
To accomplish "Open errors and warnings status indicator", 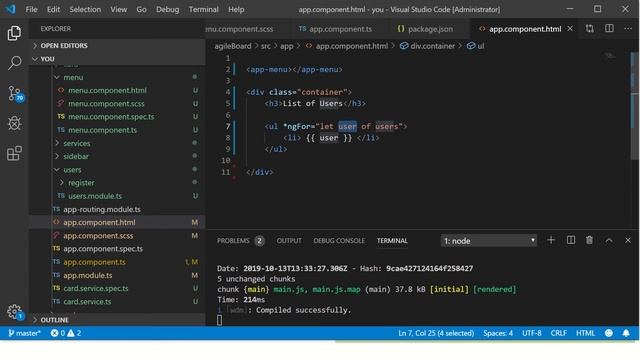I will point(66,333).
